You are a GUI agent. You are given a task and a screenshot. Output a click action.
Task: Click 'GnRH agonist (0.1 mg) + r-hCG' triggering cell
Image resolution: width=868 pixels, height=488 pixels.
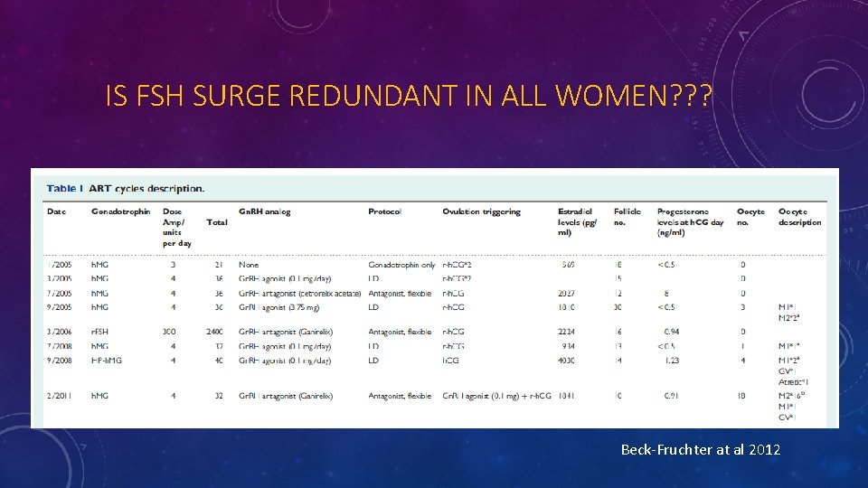[x=496, y=396]
